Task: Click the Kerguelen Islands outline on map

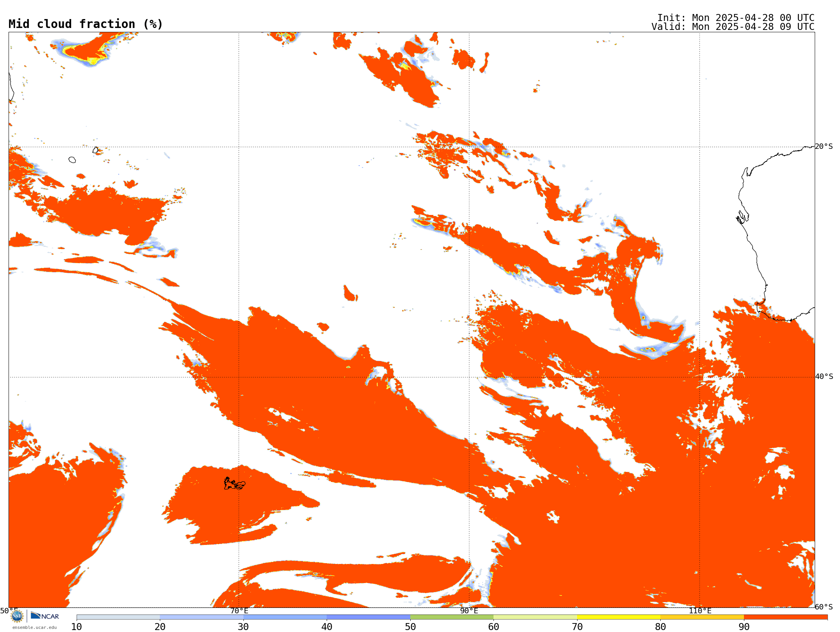Action: [234, 484]
